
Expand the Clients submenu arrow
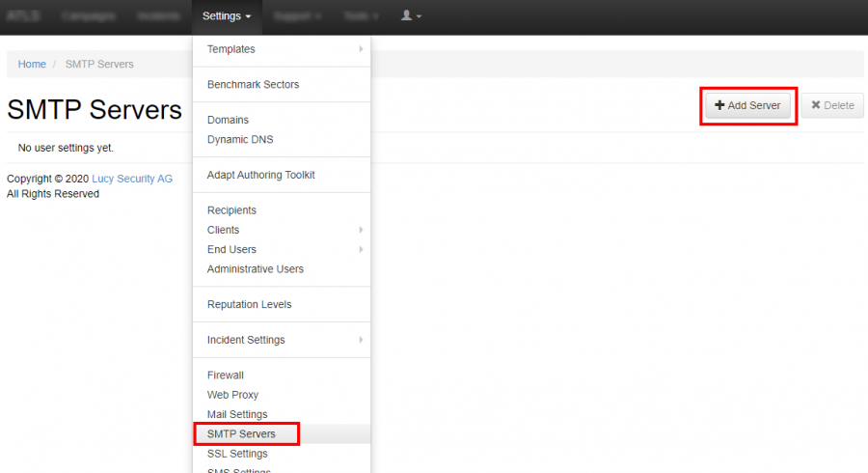[x=361, y=230]
